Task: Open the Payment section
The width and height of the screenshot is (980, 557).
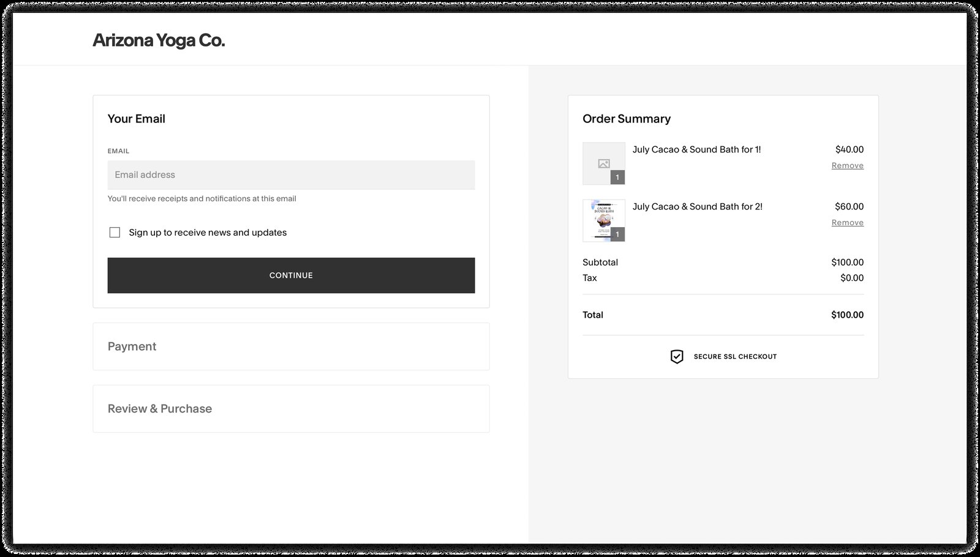Action: pyautogui.click(x=291, y=346)
